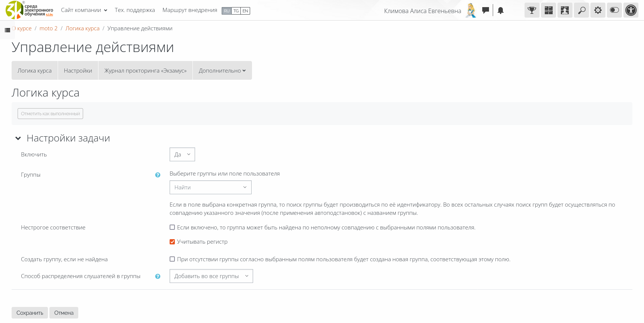Open the accessibility options icon
Image resolution: width=644 pixels, height=323 pixels.
[x=631, y=10]
